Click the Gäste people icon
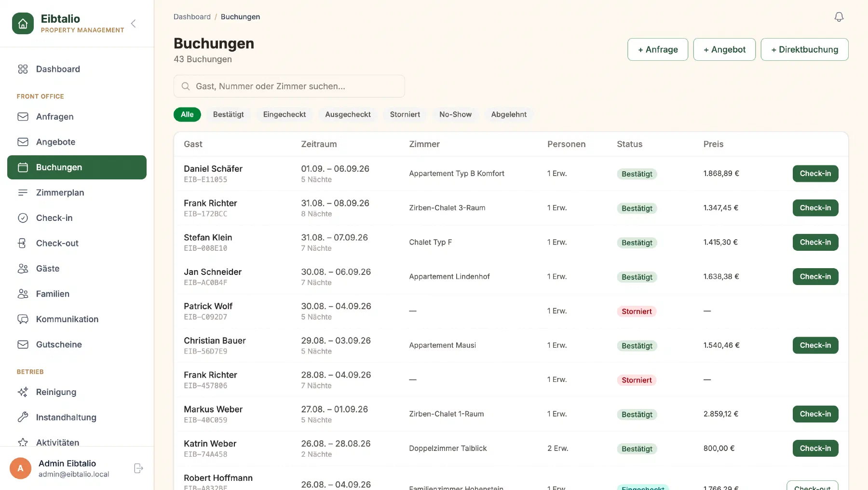 click(23, 269)
